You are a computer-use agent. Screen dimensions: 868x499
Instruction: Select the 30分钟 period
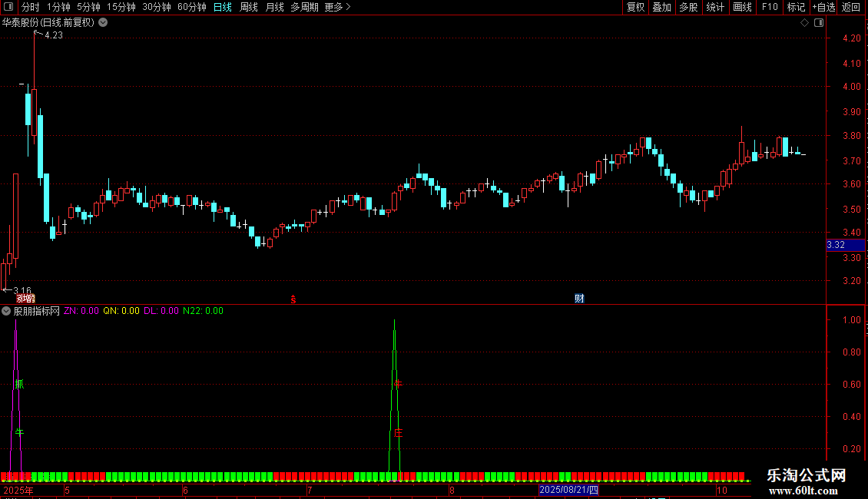156,7
